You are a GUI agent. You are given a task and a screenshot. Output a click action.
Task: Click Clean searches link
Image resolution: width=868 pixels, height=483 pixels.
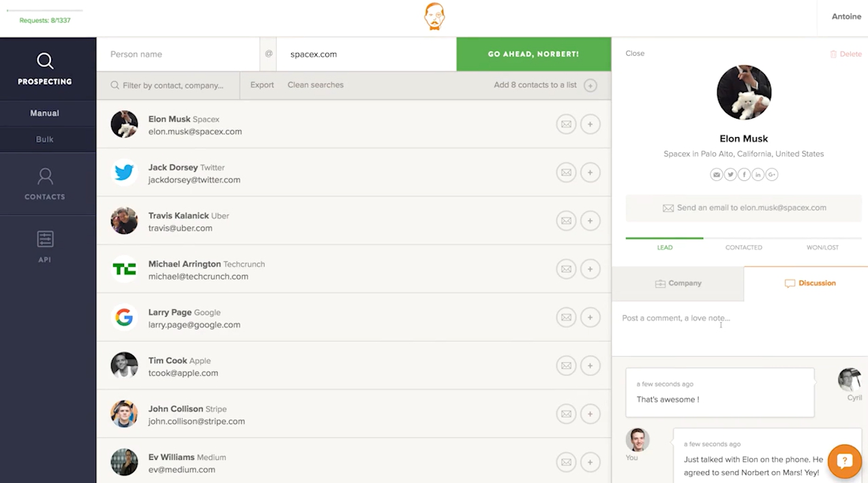pos(316,85)
